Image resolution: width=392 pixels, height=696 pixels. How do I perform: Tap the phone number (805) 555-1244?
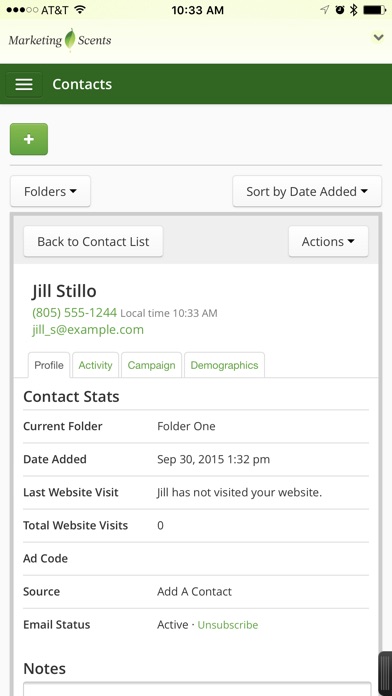point(75,313)
